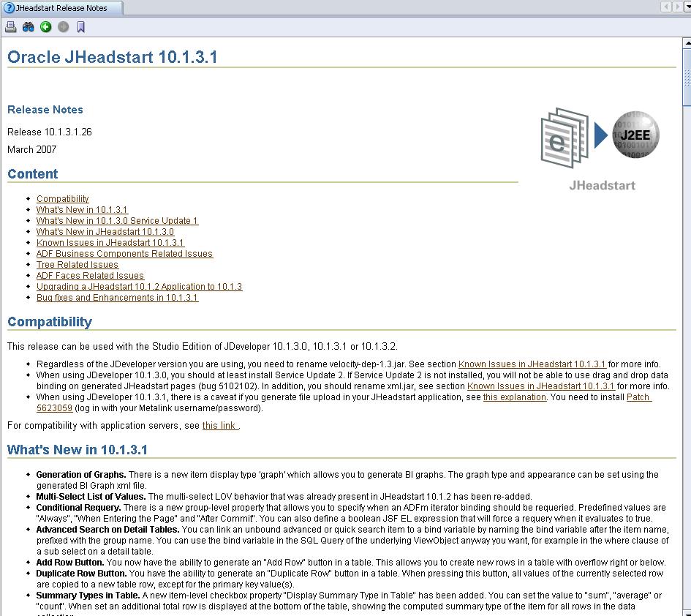Click the vertical scrollbar up arrow
The width and height of the screenshot is (691, 616).
687,42
